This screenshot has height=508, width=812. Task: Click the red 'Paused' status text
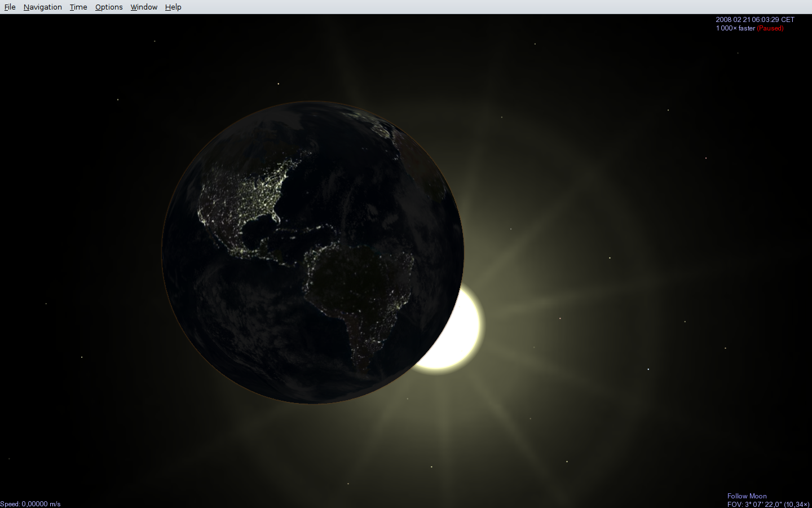[x=770, y=28]
